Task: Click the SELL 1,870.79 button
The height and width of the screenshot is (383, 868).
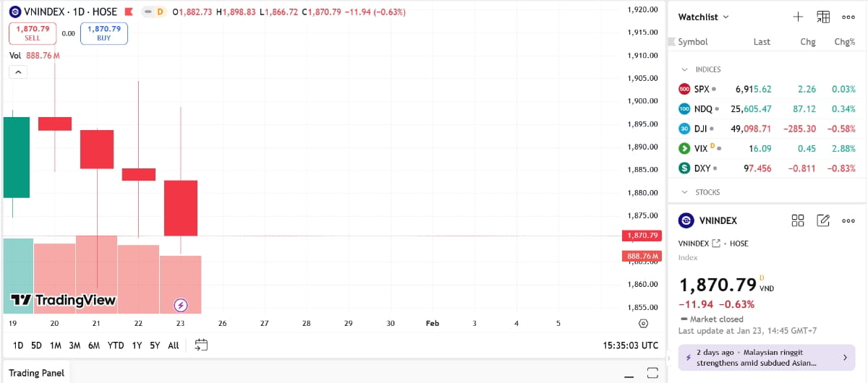Action: tap(33, 33)
